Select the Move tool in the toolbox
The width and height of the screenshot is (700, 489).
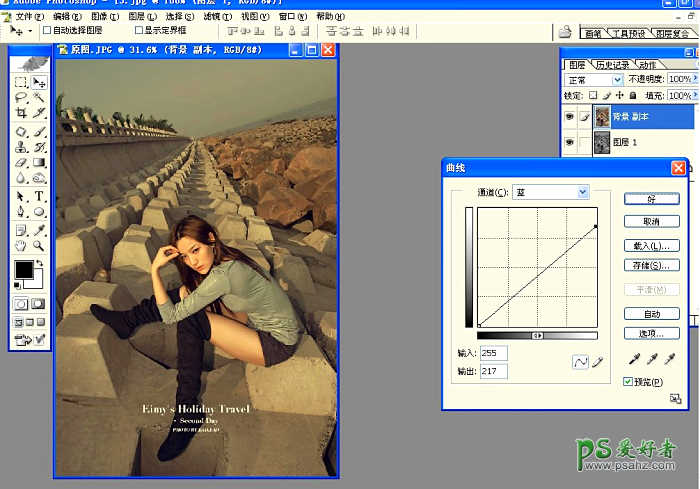point(40,83)
